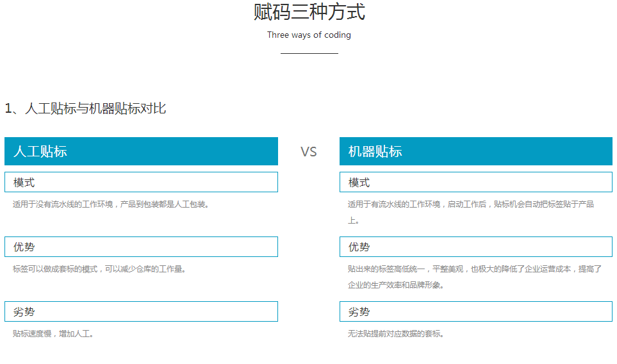This screenshot has width=617, height=364.
Task: Click the text 适用于有流水线的工作环境
Action: [394, 204]
